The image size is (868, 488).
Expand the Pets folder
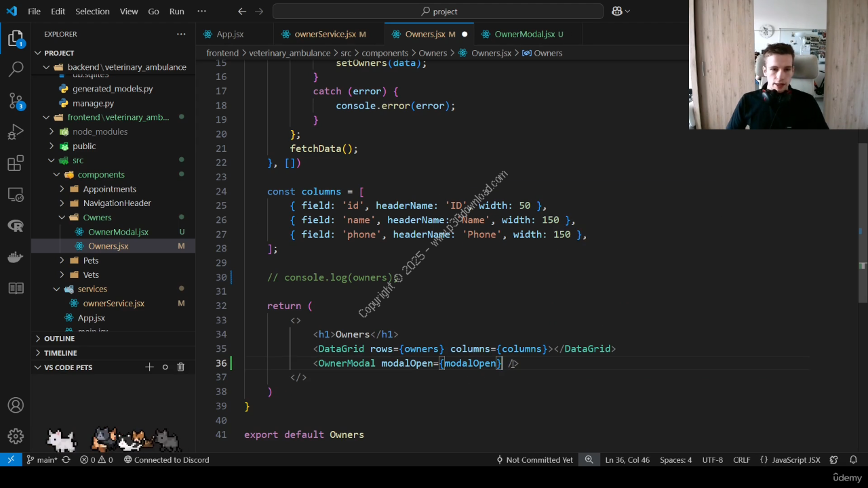pos(91,260)
